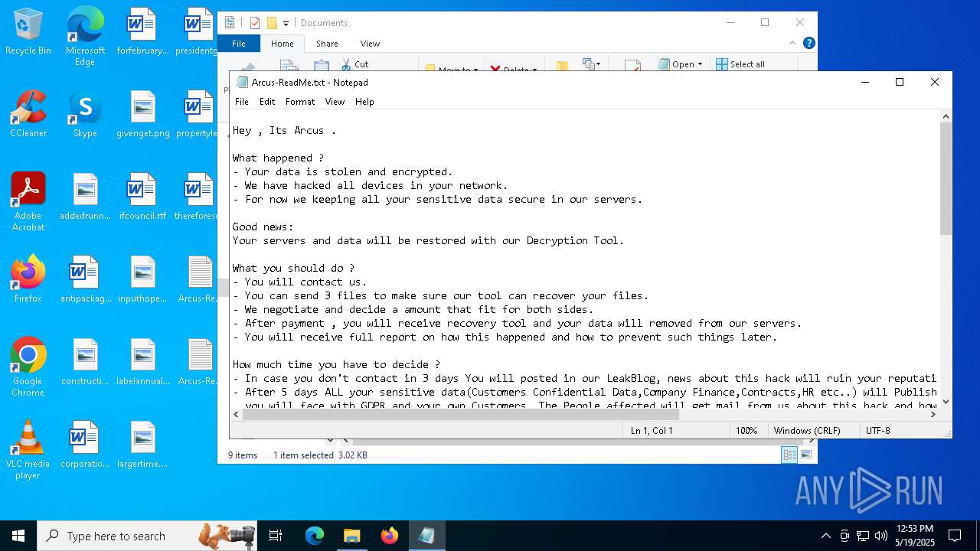Open VLC media player shortcut
The height and width of the screenshot is (551, 980).
[28, 450]
